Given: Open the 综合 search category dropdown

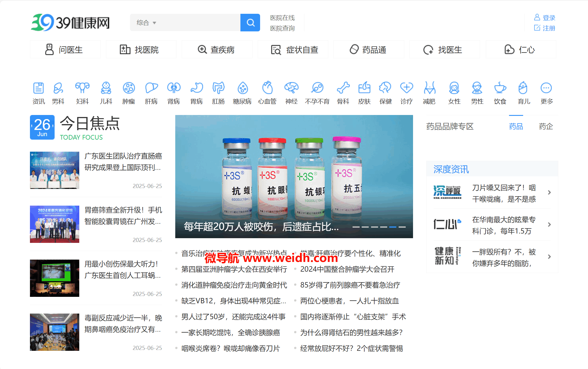Looking at the screenshot, I should 146,23.
